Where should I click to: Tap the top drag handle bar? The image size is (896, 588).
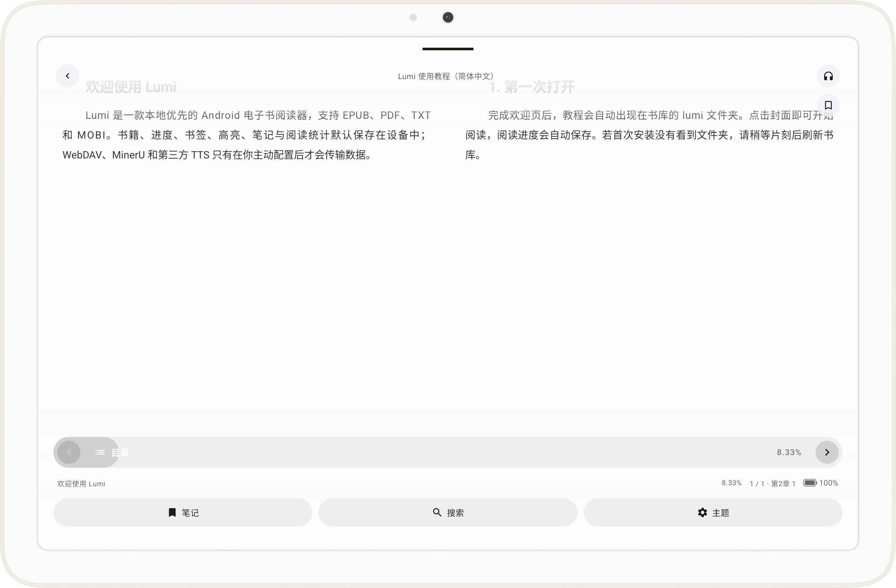click(x=448, y=49)
